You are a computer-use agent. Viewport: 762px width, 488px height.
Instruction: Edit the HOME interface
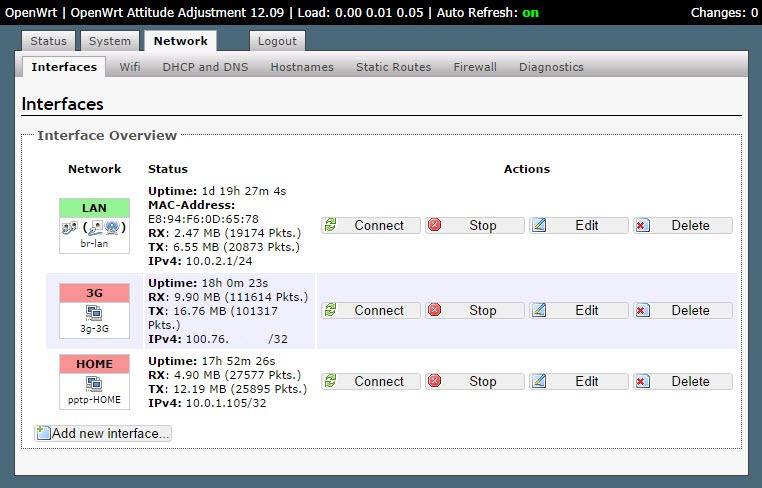(x=578, y=382)
